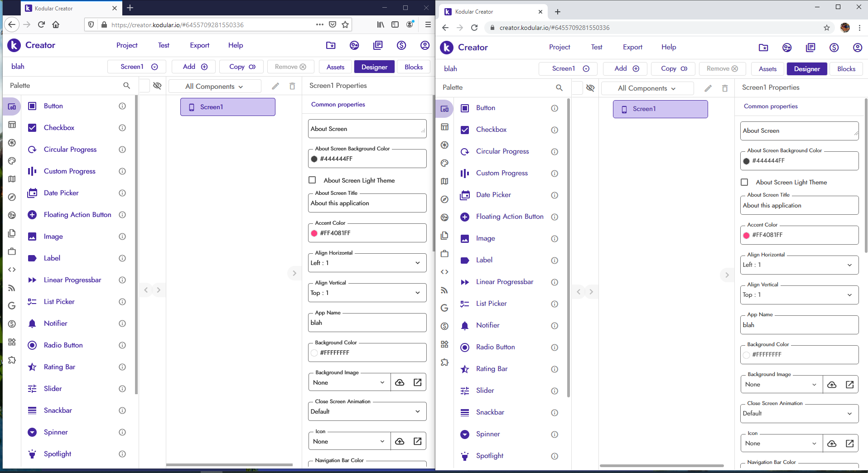
Task: Open the account profile icon top right
Action: (425, 45)
